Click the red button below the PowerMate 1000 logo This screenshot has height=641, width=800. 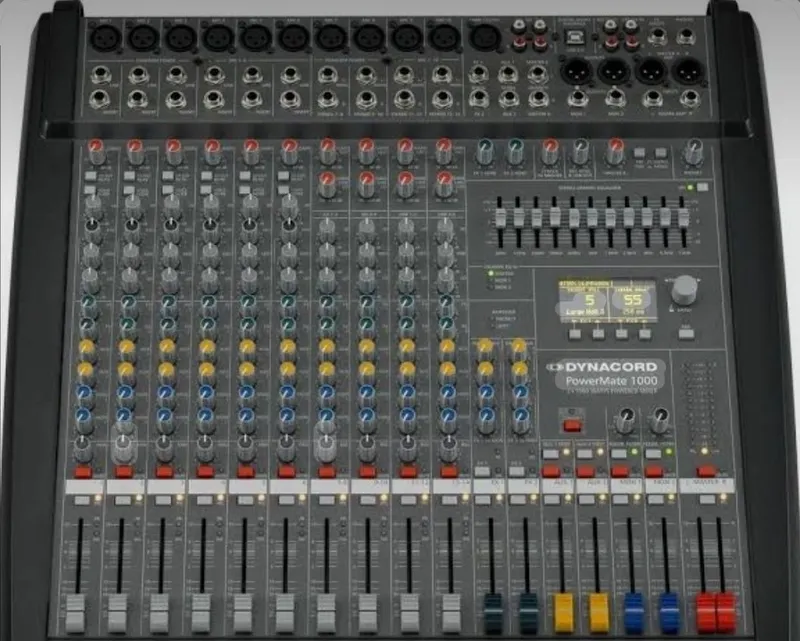pyautogui.click(x=572, y=425)
